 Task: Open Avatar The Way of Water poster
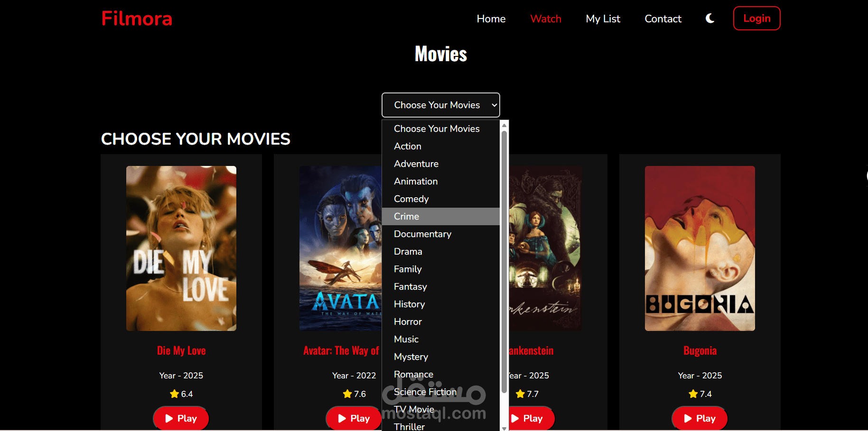click(341, 248)
